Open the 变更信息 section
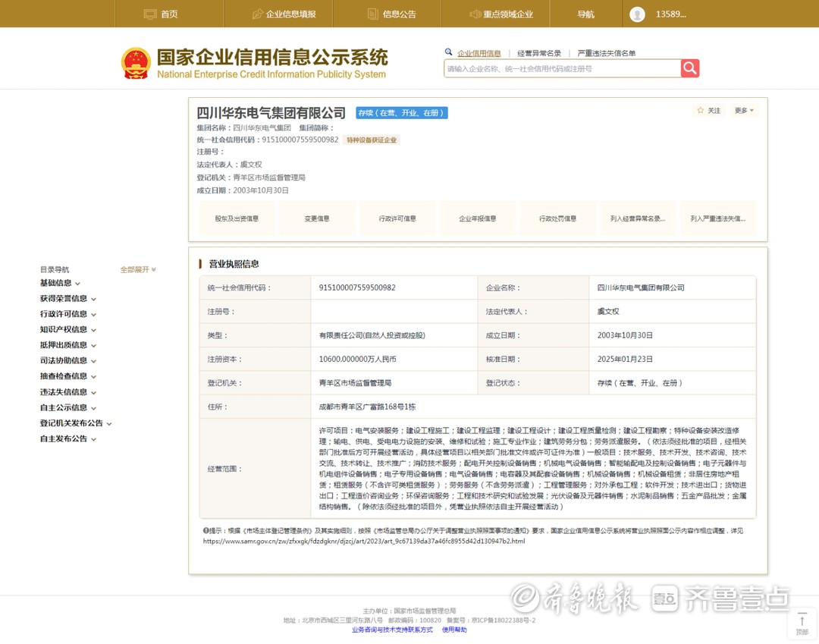The height and width of the screenshot is (644, 819). 317,218
